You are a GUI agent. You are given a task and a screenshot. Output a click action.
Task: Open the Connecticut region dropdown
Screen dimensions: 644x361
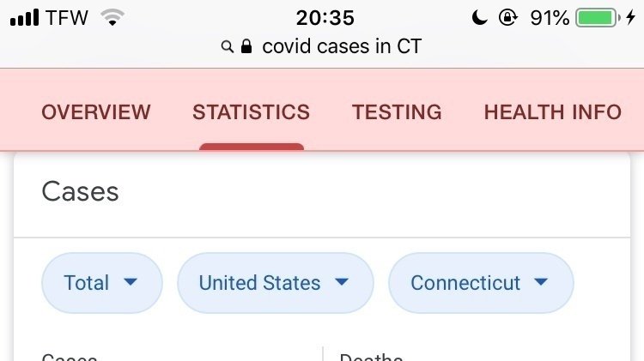pos(481,283)
